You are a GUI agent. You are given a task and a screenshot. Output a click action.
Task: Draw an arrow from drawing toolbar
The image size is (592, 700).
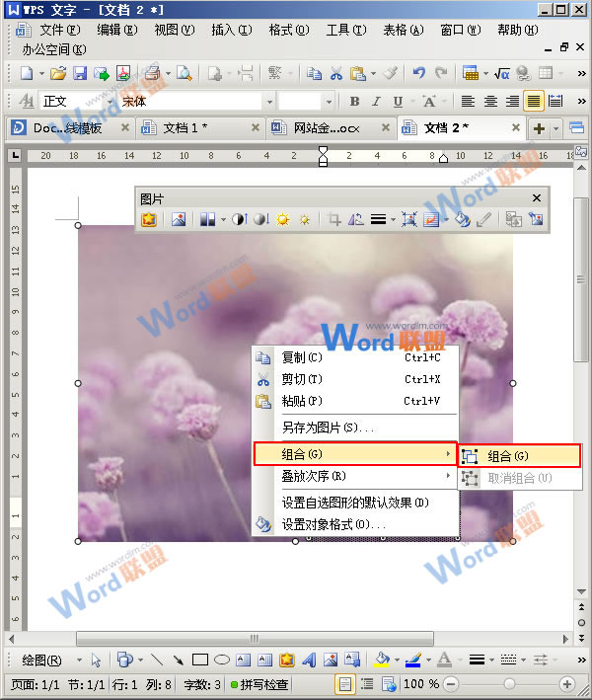[178, 660]
